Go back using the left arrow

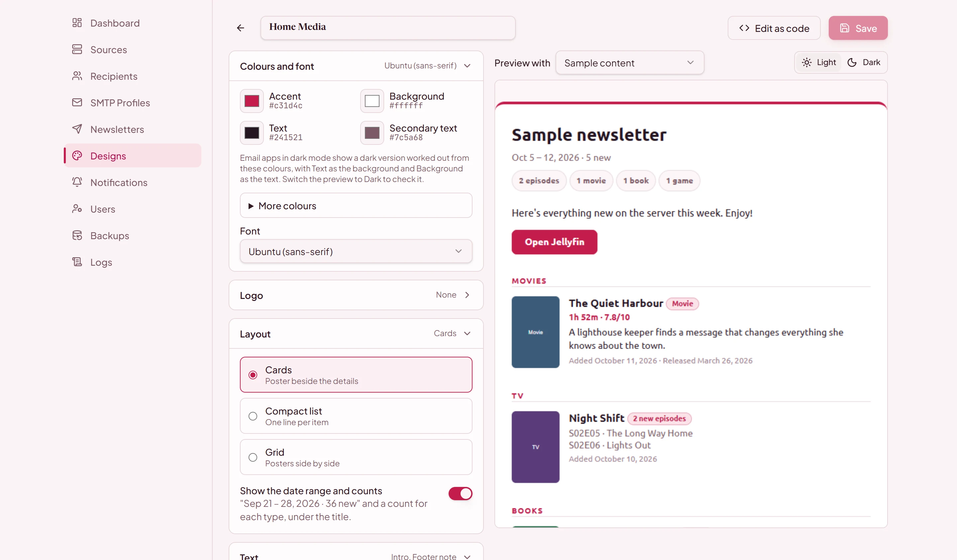click(x=240, y=28)
